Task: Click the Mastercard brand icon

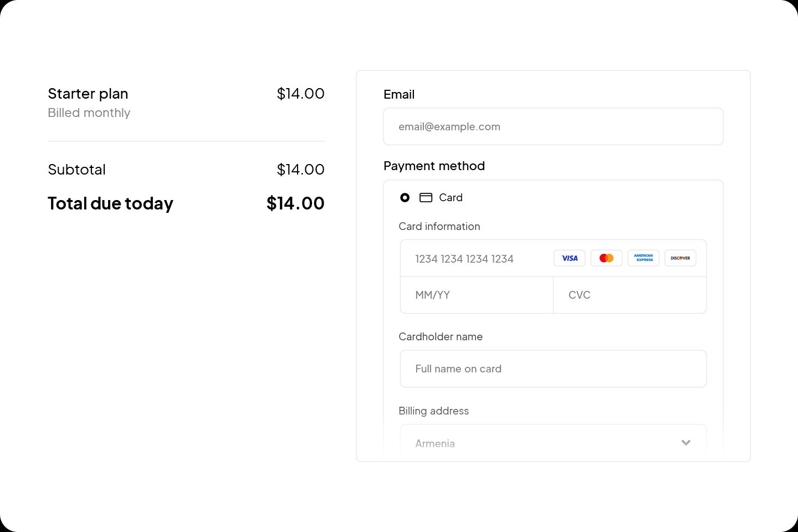Action: click(606, 258)
